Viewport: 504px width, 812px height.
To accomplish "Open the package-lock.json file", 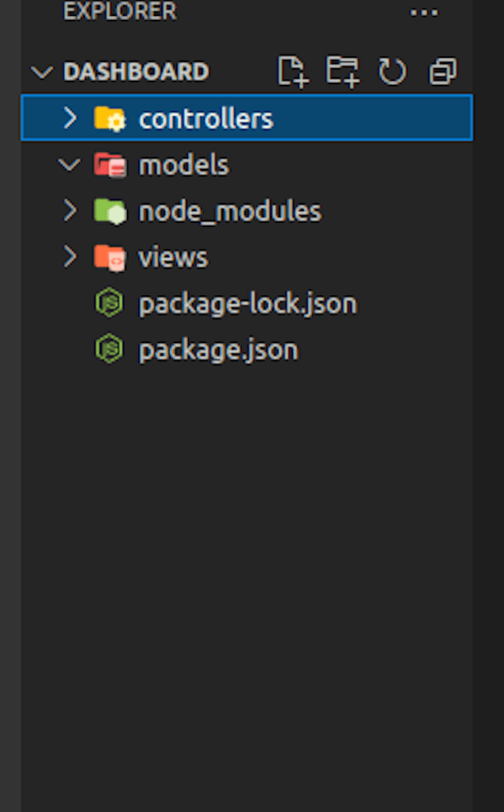I will click(x=248, y=302).
